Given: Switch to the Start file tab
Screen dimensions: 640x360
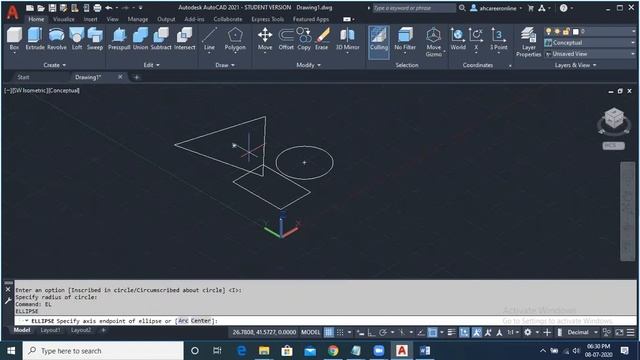Looking at the screenshot, I should click(x=23, y=77).
